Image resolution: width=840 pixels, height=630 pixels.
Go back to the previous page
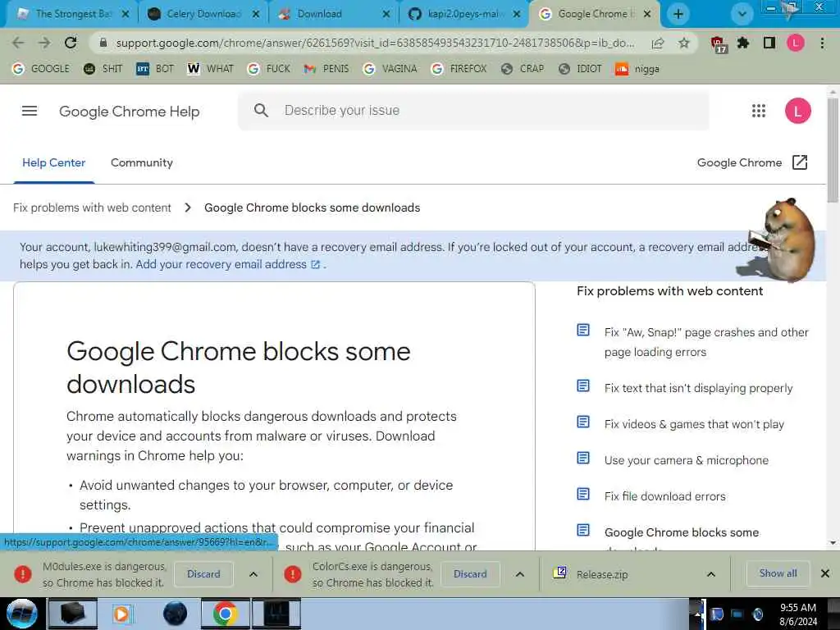click(x=18, y=43)
